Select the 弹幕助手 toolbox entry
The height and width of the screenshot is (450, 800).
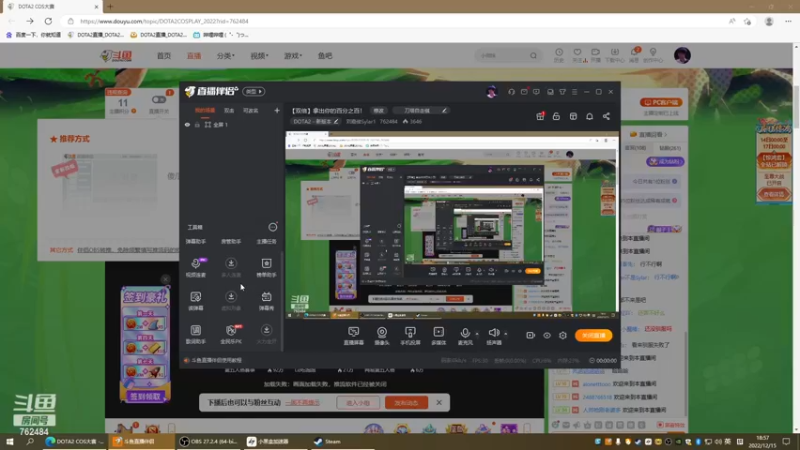[195, 241]
